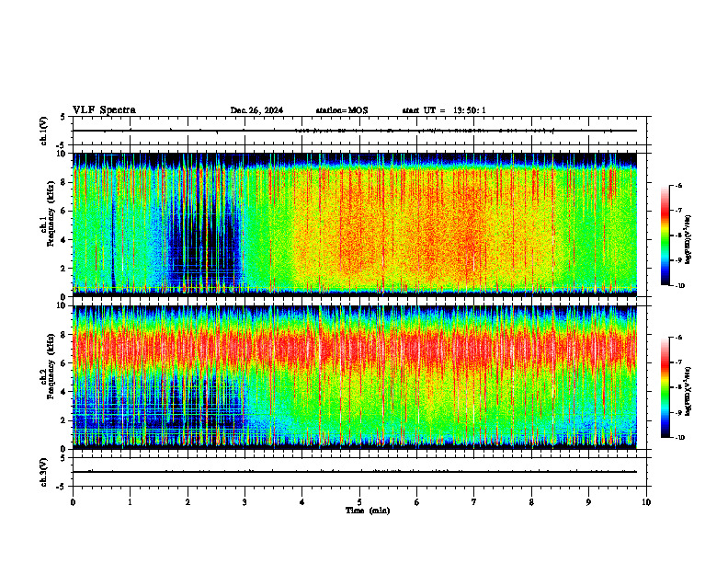Click the "5" tick label on ch.1(V) axis
Image resolution: width=728 pixels, height=563 pixels.
(x=63, y=117)
